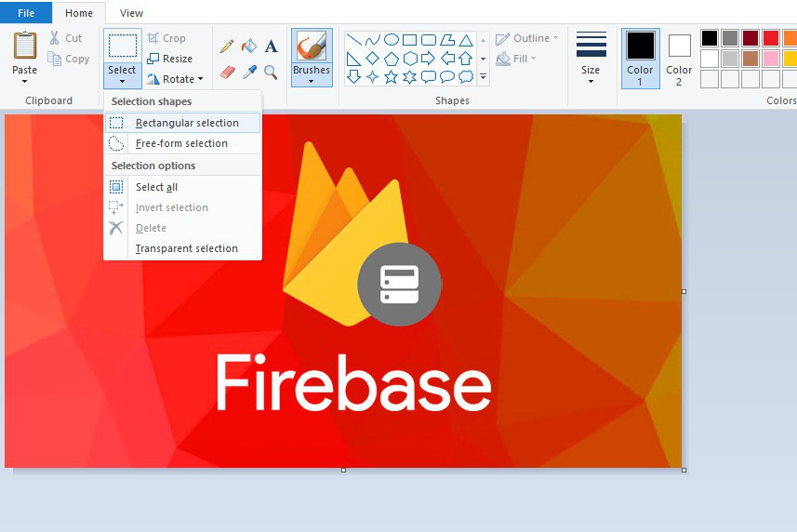Choose Free-form selection from menu
This screenshot has height=532, width=797.
[x=181, y=143]
